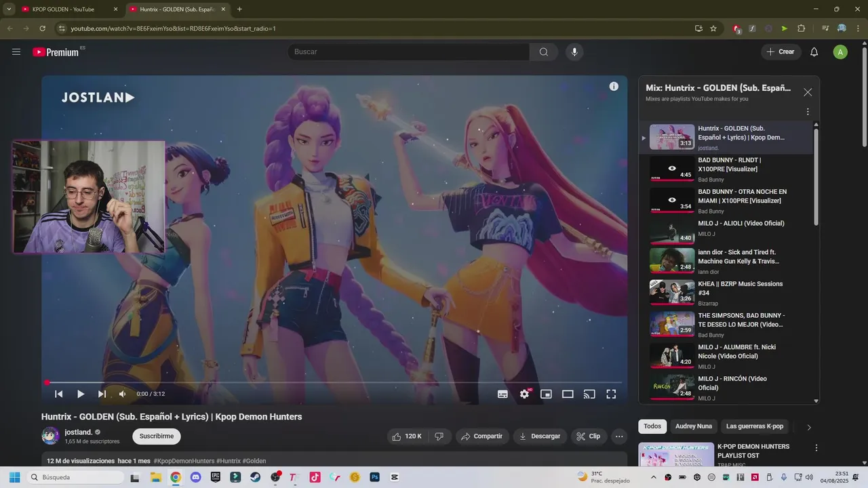This screenshot has width=868, height=488.
Task: Dislike the video
Action: coord(439,436)
